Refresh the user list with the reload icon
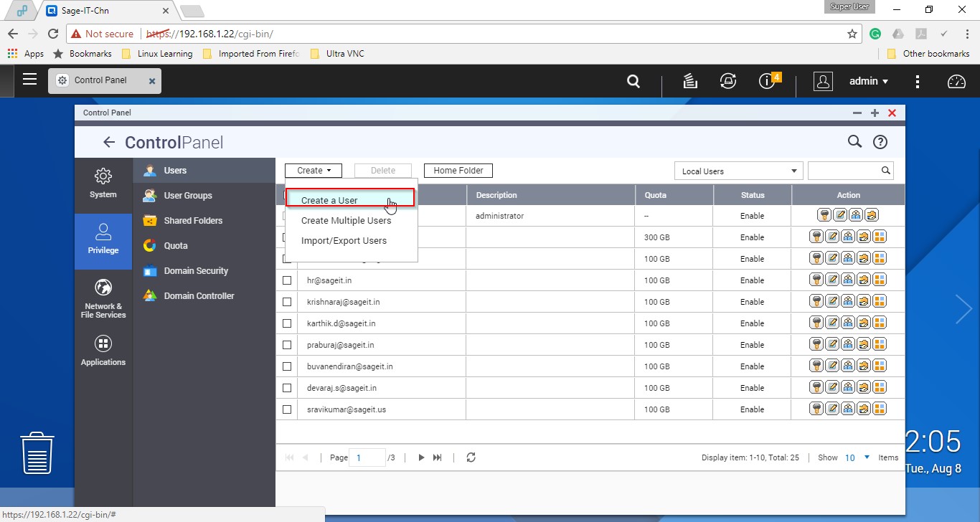The image size is (980, 522). pyautogui.click(x=471, y=457)
